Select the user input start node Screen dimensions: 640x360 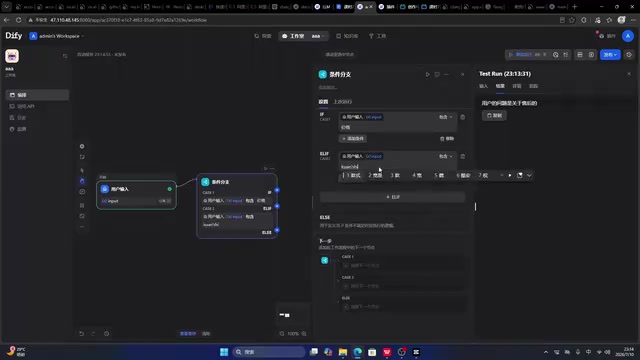click(x=136, y=195)
